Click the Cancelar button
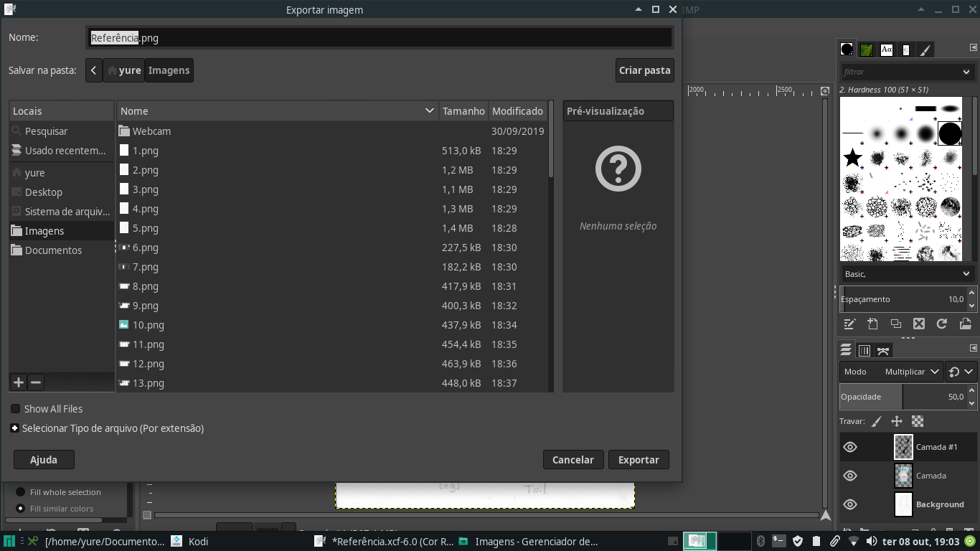 pyautogui.click(x=573, y=460)
